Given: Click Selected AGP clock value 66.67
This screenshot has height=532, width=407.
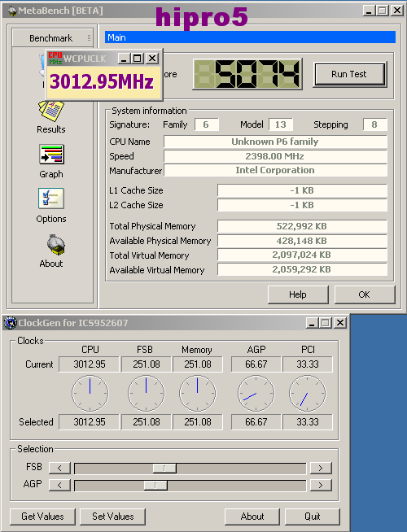Looking at the screenshot, I should coord(256,422).
